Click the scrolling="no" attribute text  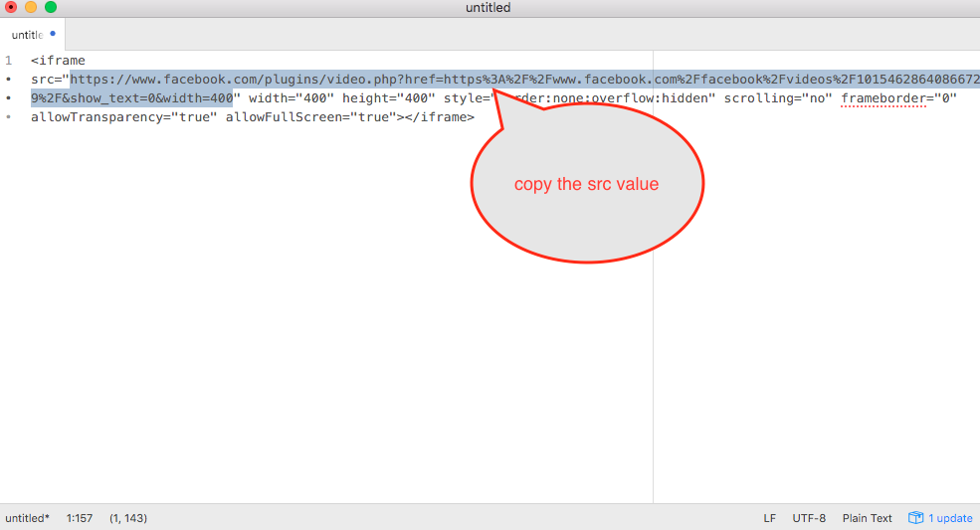[x=777, y=98]
